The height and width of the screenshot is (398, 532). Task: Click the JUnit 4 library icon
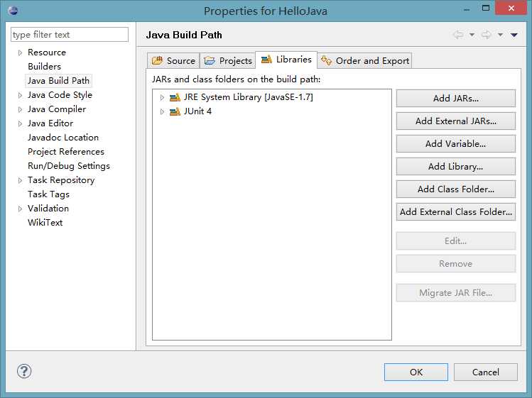click(175, 111)
